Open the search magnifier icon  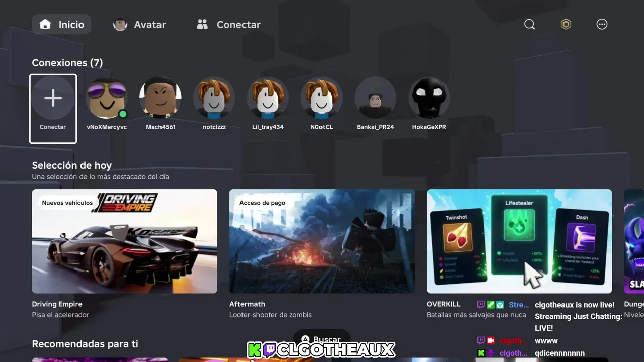pyautogui.click(x=529, y=24)
